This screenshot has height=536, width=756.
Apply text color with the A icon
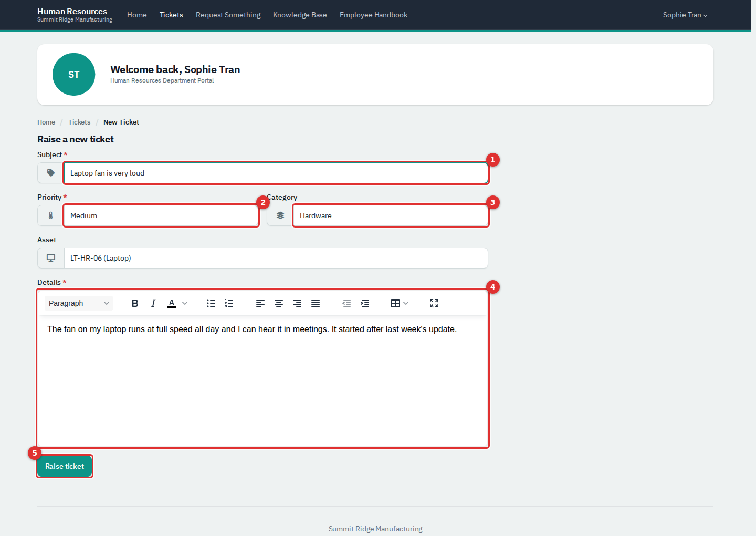click(172, 303)
